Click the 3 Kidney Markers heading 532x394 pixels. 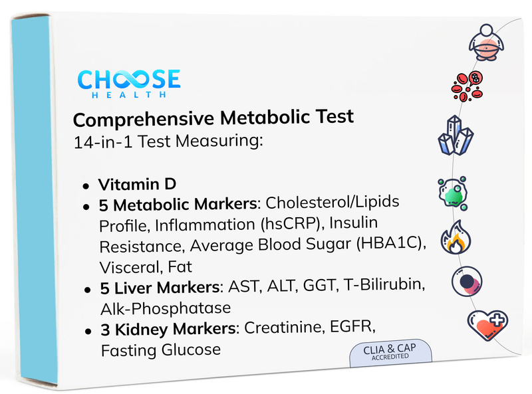169,329
